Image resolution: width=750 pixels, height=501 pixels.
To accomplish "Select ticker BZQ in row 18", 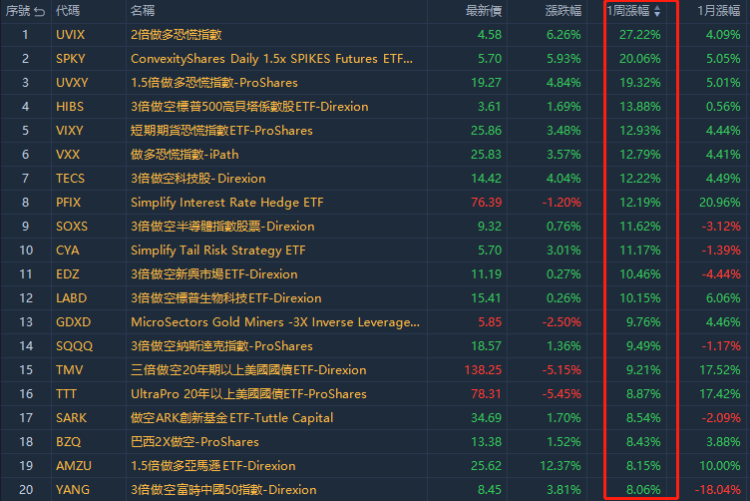I will coord(68,442).
